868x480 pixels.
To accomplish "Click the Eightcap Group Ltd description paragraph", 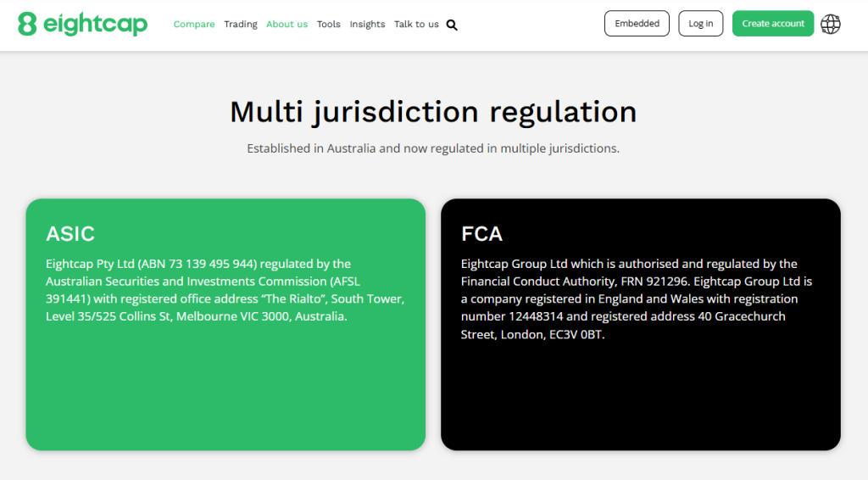I will 636,299.
